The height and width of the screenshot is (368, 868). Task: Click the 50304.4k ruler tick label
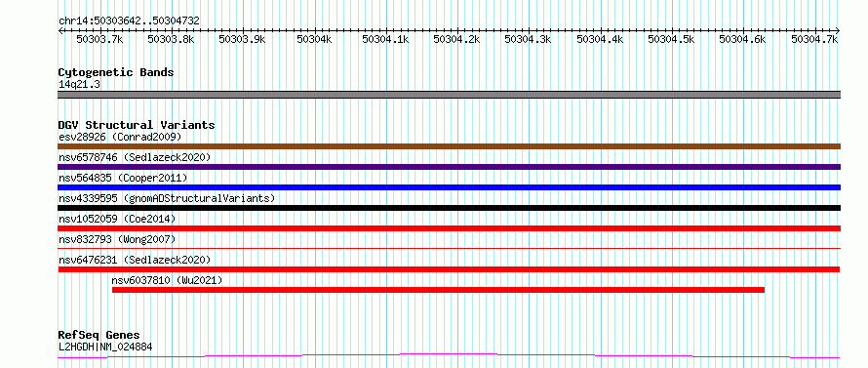[x=600, y=40]
